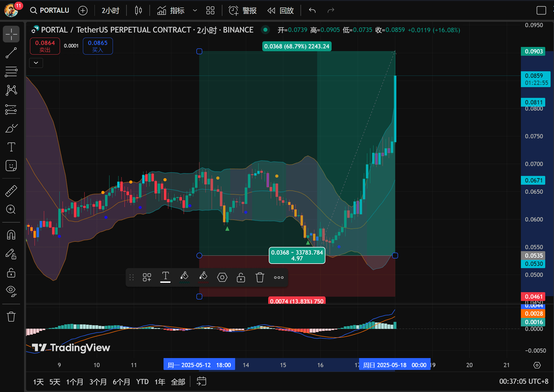Viewport: 554px width, 392px height.
Task: Open time axis settings gear icon
Action: (537, 365)
